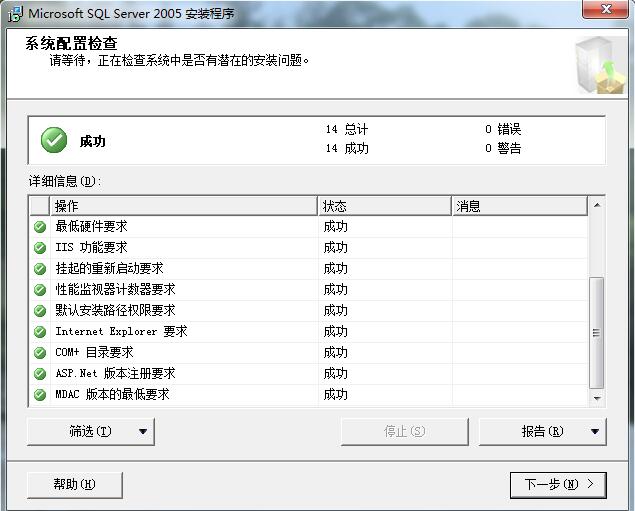Screen dimensions: 635x511
Task: Open the 报告(R) report dropdown
Action: click(542, 432)
